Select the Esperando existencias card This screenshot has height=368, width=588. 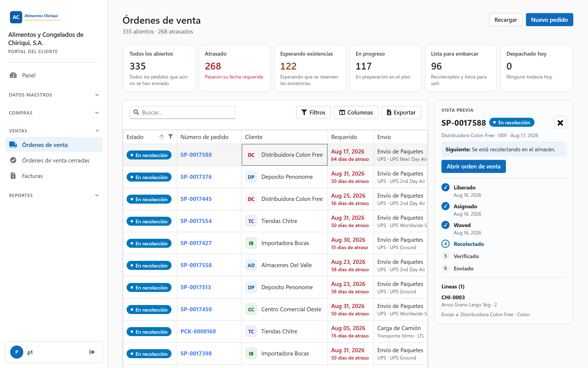pos(310,68)
